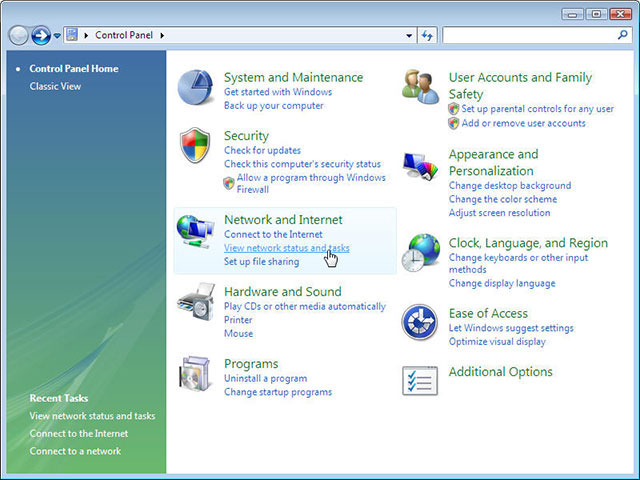Switch to Classic View
Image resolution: width=640 pixels, height=480 pixels.
point(55,86)
